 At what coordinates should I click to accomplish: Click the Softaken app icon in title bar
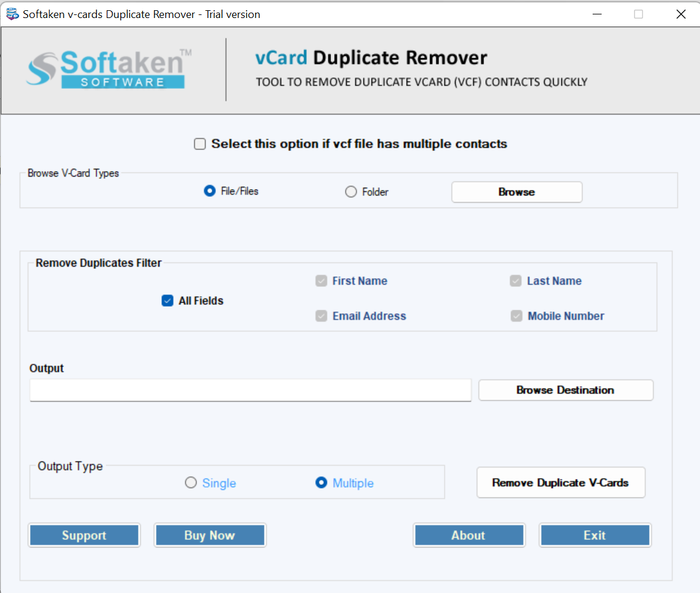12,14
